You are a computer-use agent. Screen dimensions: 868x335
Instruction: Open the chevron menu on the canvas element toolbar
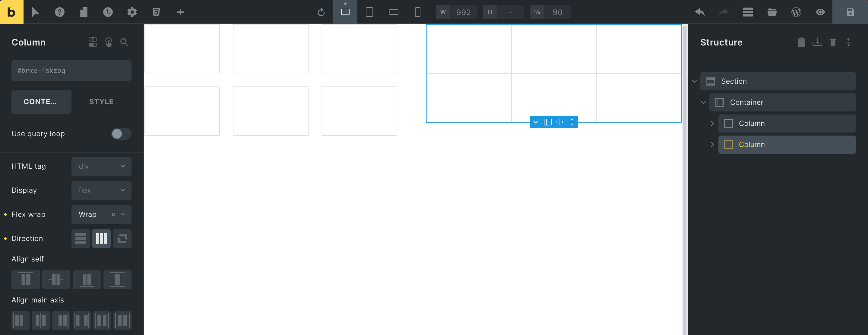point(536,122)
